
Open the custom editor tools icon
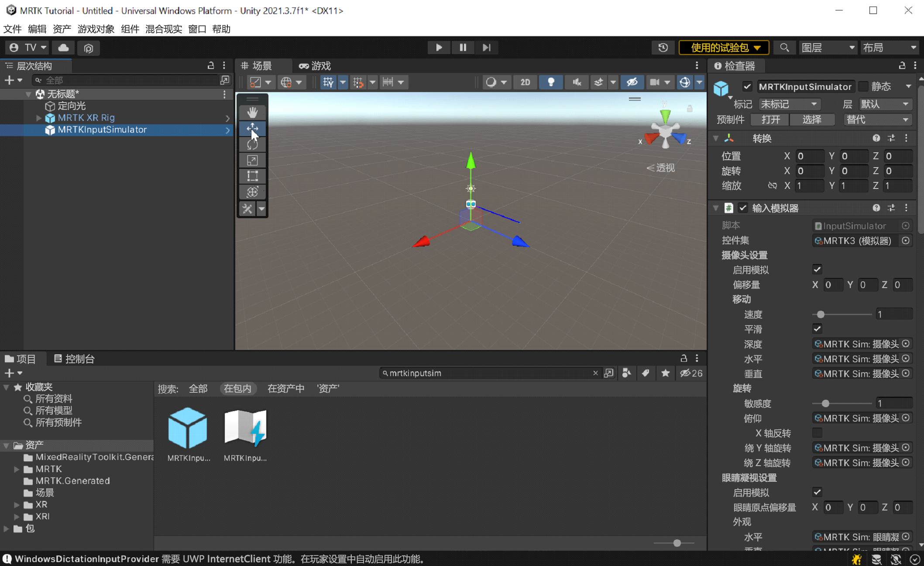pyautogui.click(x=247, y=209)
